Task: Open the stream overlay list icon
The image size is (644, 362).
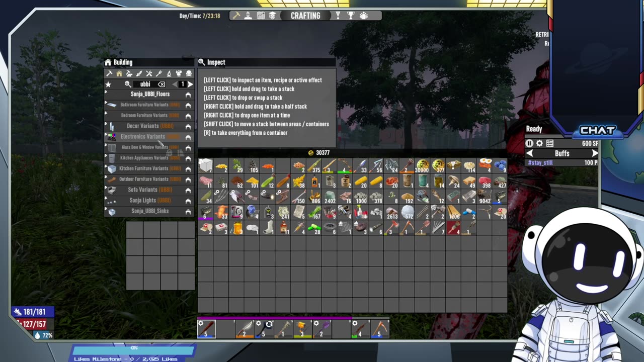Action: pyautogui.click(x=550, y=143)
